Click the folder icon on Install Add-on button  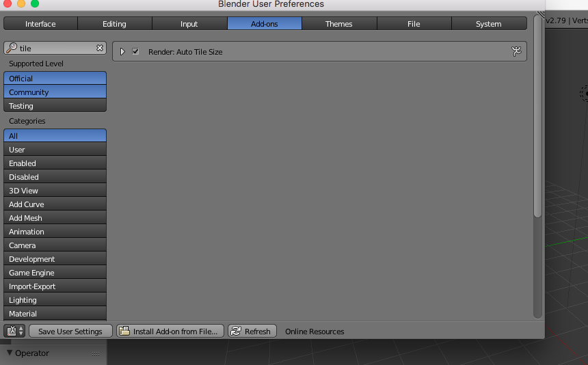tap(124, 331)
